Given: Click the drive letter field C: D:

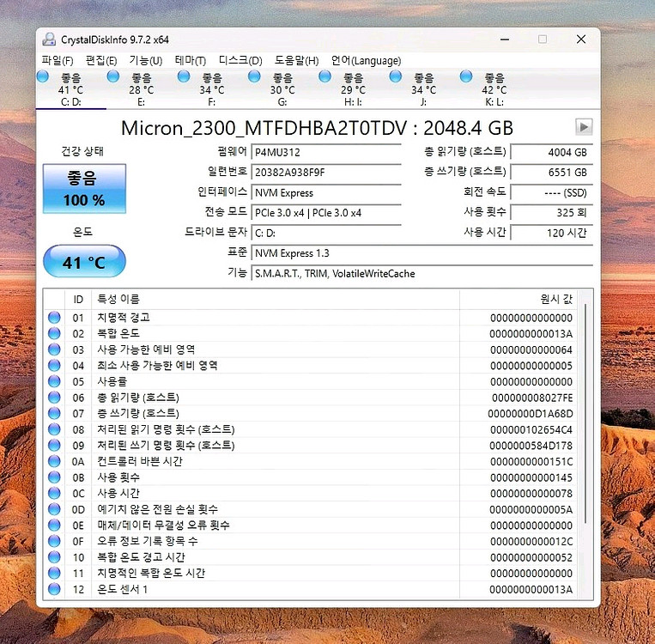Looking at the screenshot, I should click(x=326, y=234).
